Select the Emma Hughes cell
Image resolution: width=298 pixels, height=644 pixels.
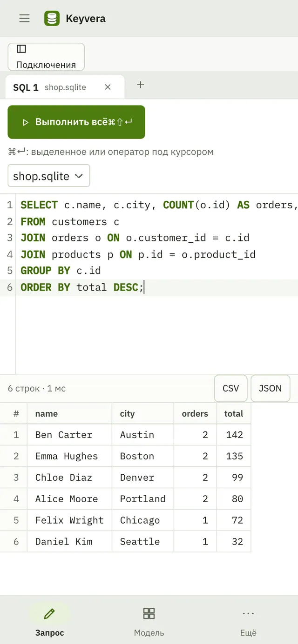point(69,456)
